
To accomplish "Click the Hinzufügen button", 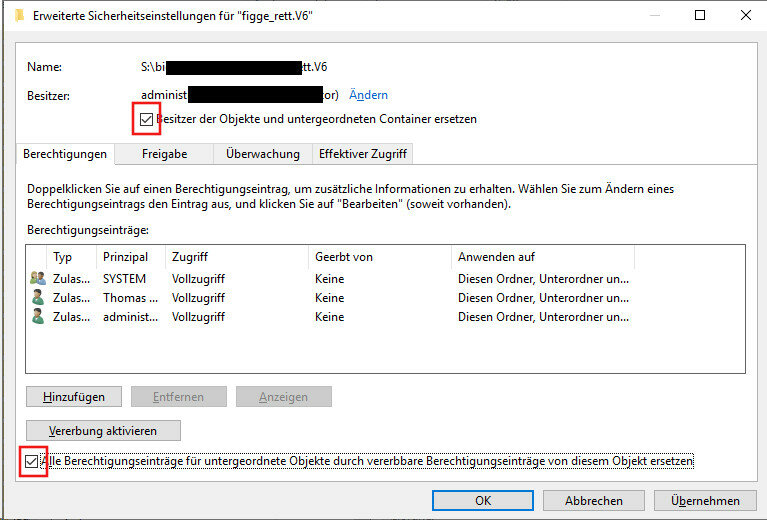I will 74,397.
